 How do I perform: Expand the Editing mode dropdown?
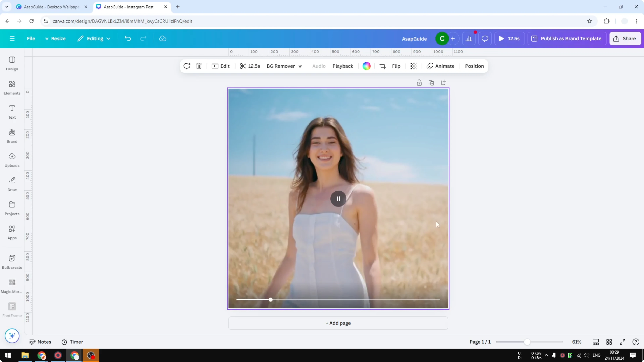pos(94,38)
